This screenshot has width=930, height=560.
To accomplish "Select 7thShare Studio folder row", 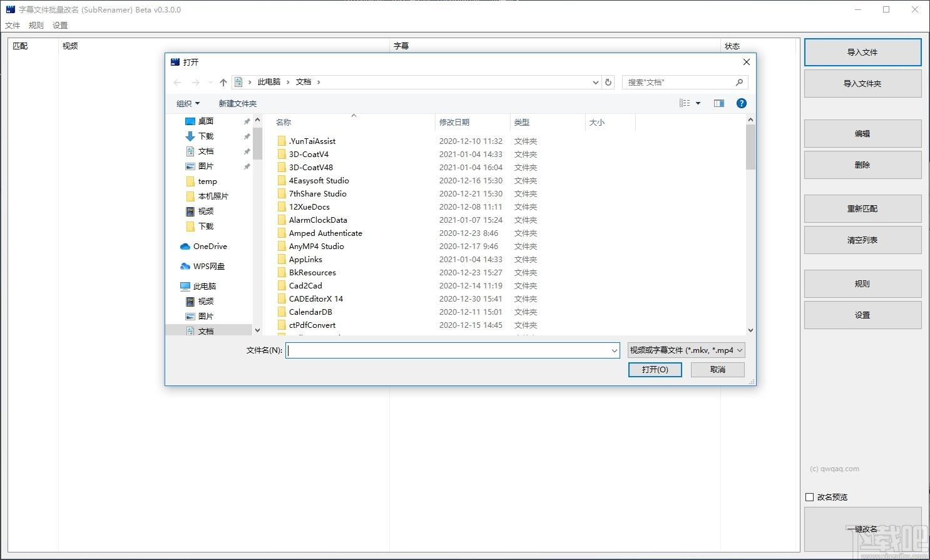I will click(x=407, y=193).
